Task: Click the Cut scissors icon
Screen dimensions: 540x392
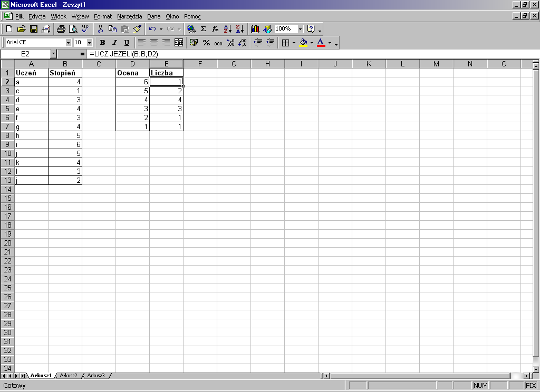Action: tap(100, 29)
